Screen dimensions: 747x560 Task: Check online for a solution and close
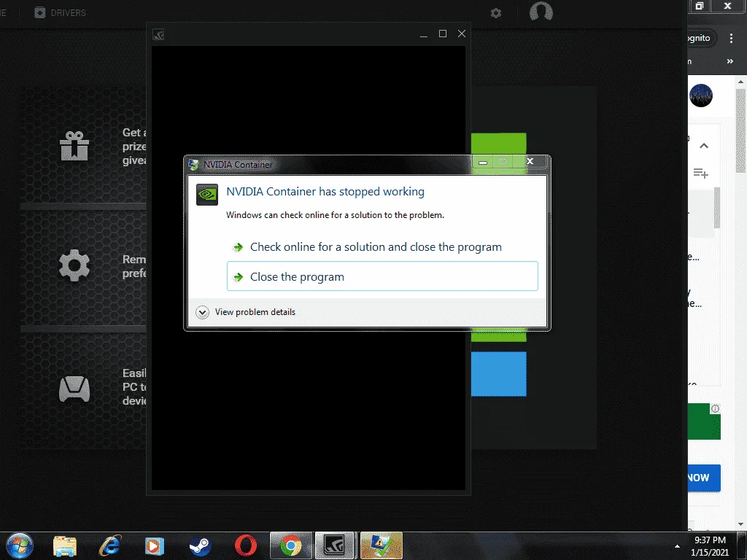pyautogui.click(x=376, y=246)
